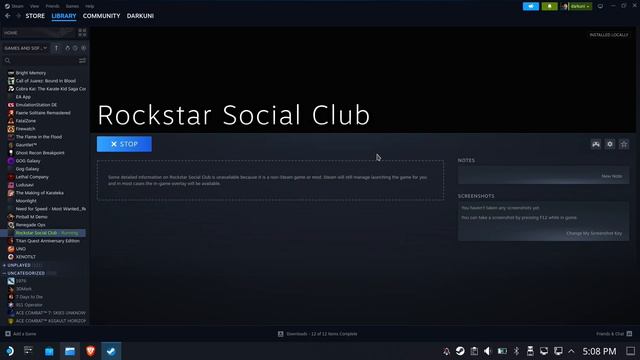Open Friends & Chat
This screenshot has width=640, height=360.
(x=614, y=334)
